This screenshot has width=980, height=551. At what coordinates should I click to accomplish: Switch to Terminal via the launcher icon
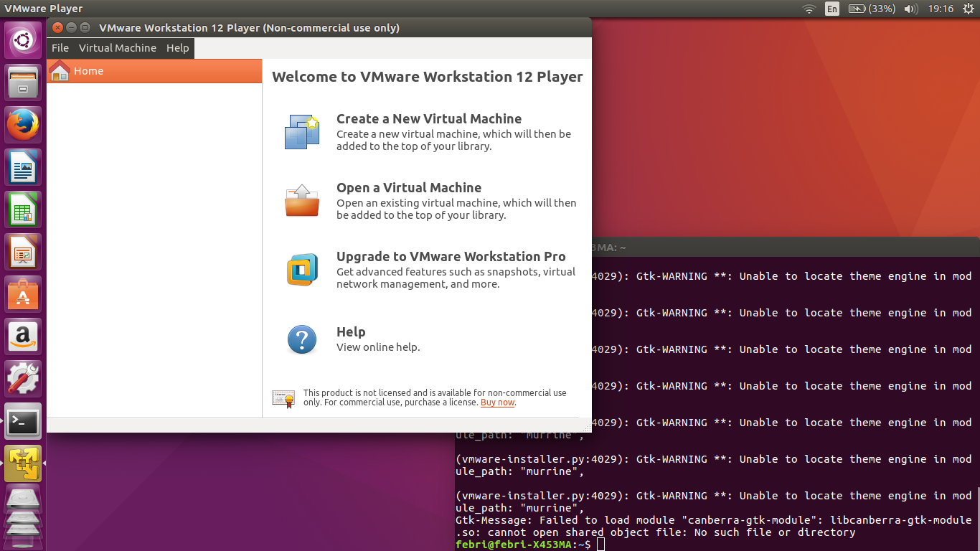point(24,420)
